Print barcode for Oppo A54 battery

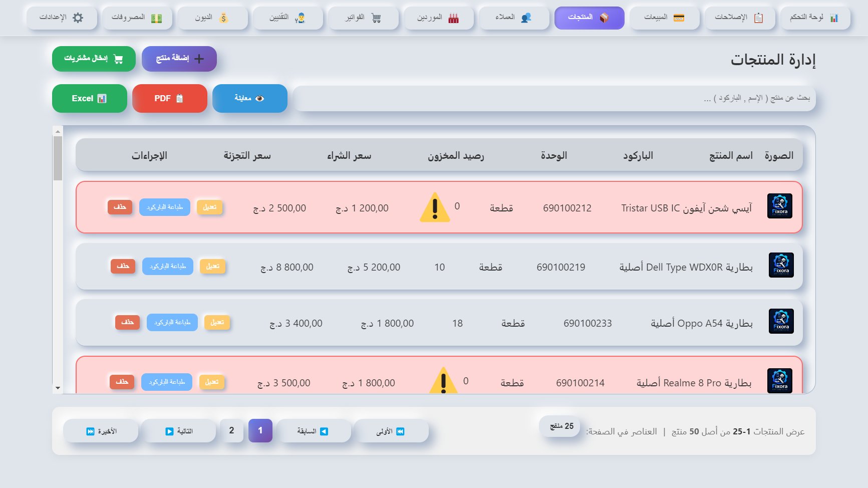click(x=172, y=322)
